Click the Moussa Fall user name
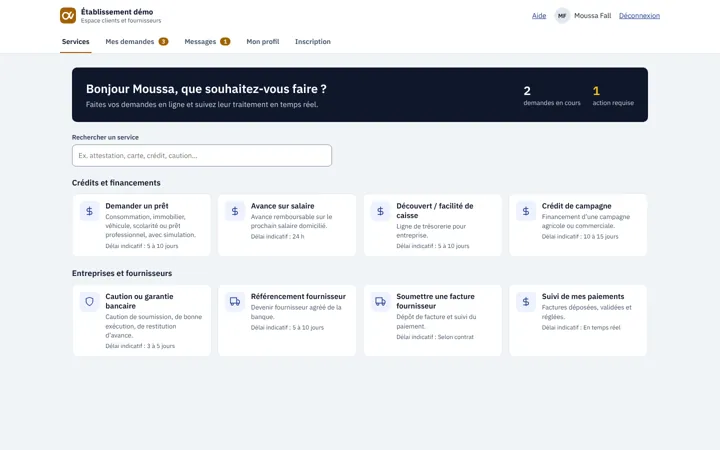 click(x=592, y=16)
